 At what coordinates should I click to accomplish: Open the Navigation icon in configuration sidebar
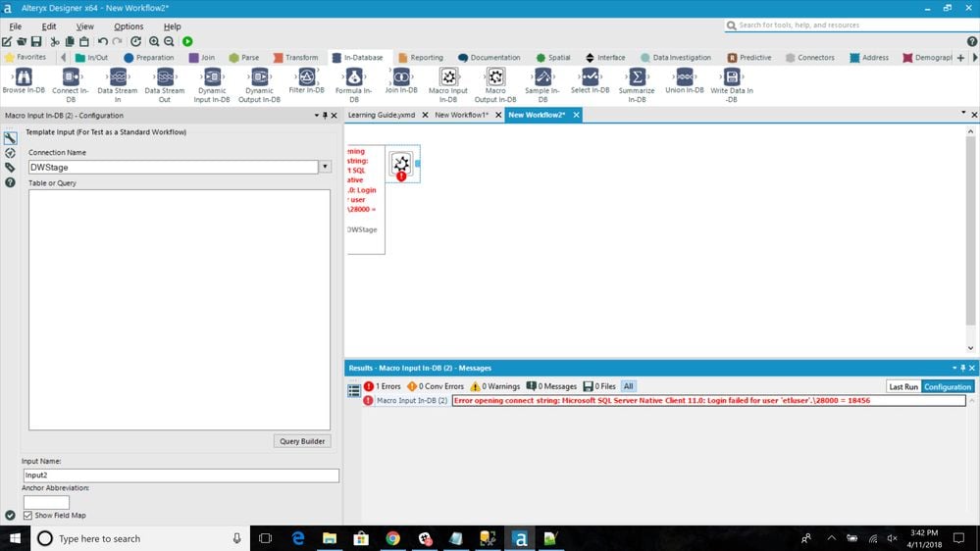[10, 152]
